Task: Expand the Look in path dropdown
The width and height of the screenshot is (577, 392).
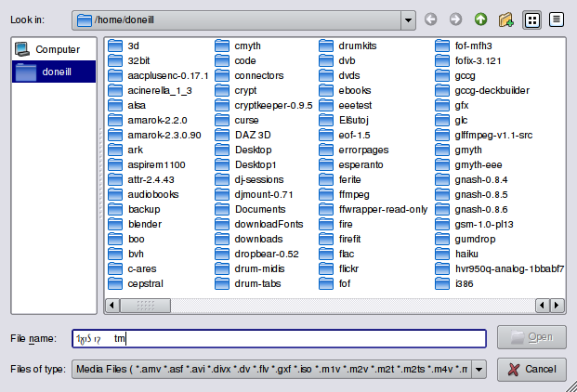Action: tap(407, 19)
